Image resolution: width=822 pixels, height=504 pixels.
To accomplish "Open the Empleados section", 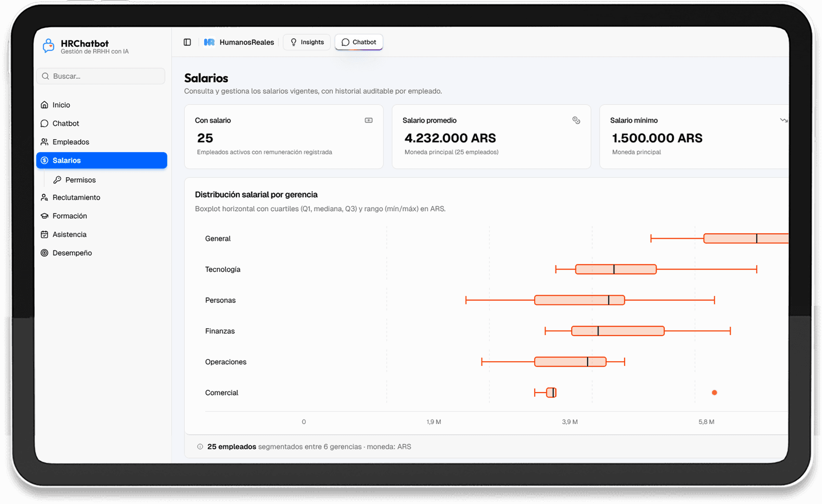I will coord(71,142).
